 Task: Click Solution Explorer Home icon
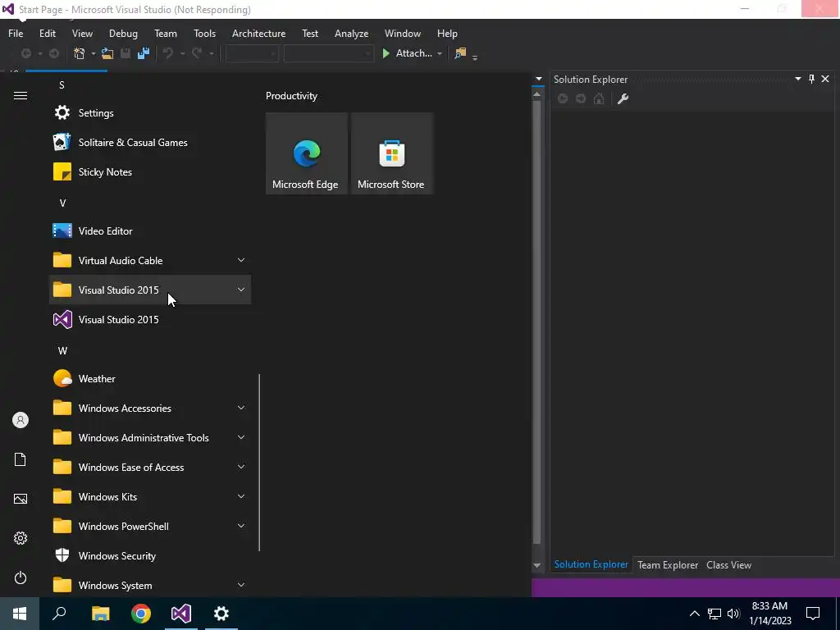599,98
